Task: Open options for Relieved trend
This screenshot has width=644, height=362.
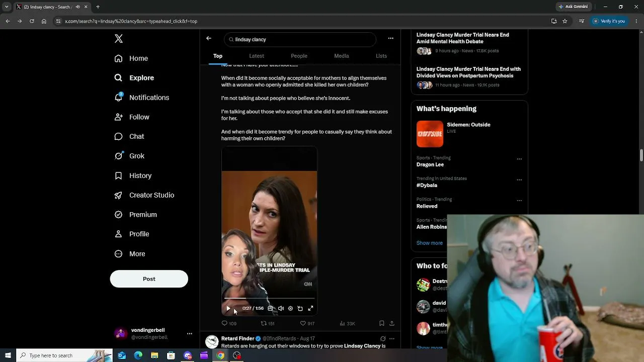Action: click(x=519, y=201)
